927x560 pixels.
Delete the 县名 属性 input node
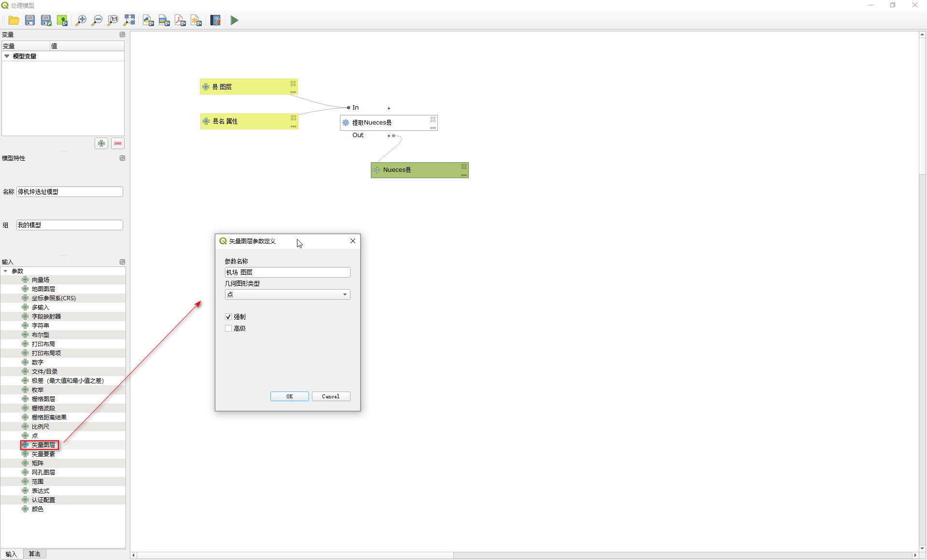(x=294, y=118)
